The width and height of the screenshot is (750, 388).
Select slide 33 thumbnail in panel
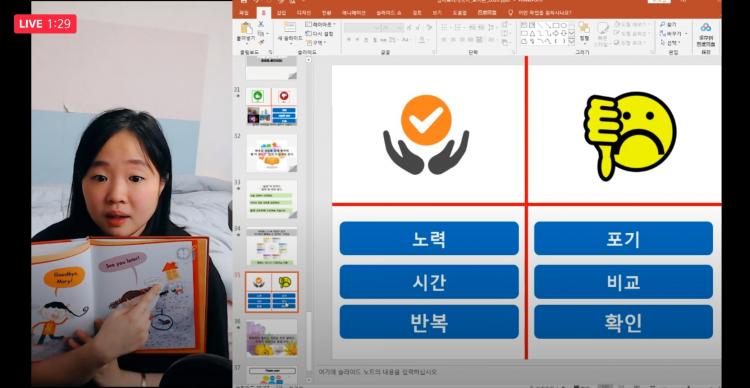click(271, 199)
